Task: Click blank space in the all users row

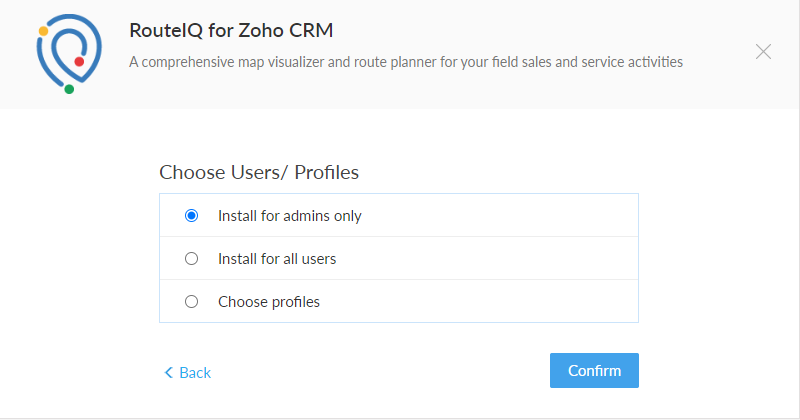Action: pyautogui.click(x=500, y=259)
